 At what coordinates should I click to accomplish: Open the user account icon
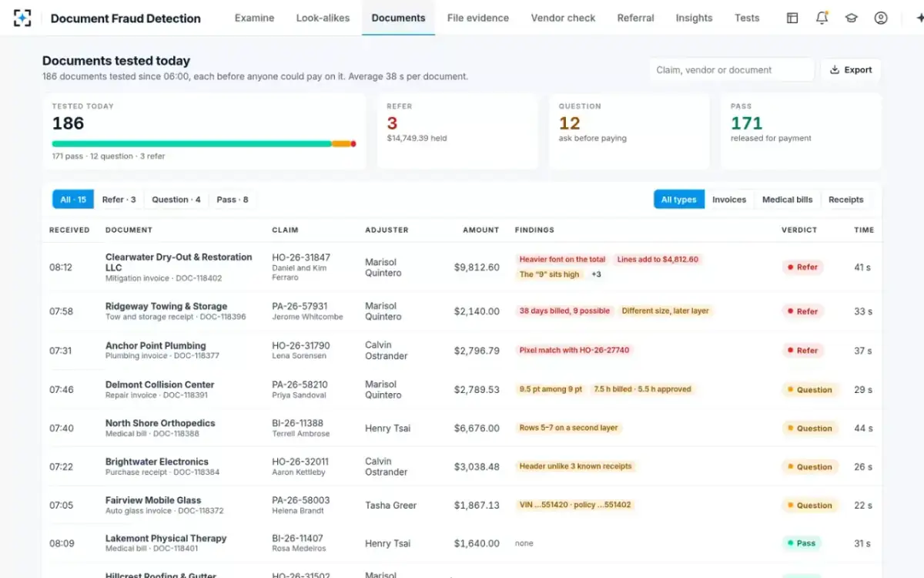[x=881, y=18]
